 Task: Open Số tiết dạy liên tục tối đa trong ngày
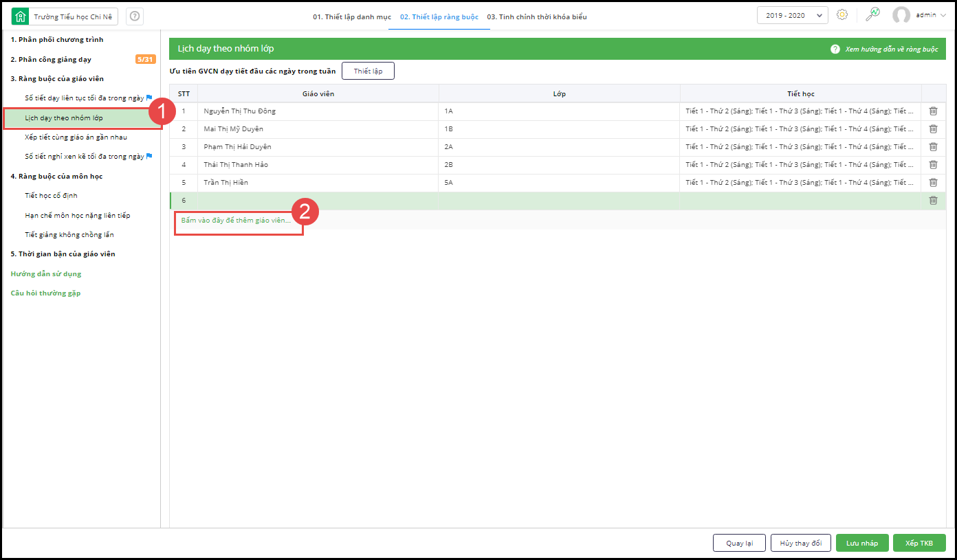85,98
